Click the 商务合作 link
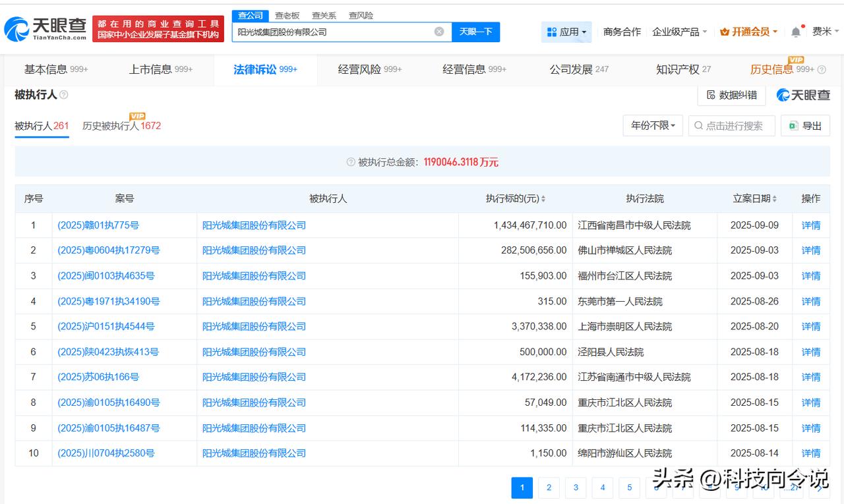 point(622,32)
